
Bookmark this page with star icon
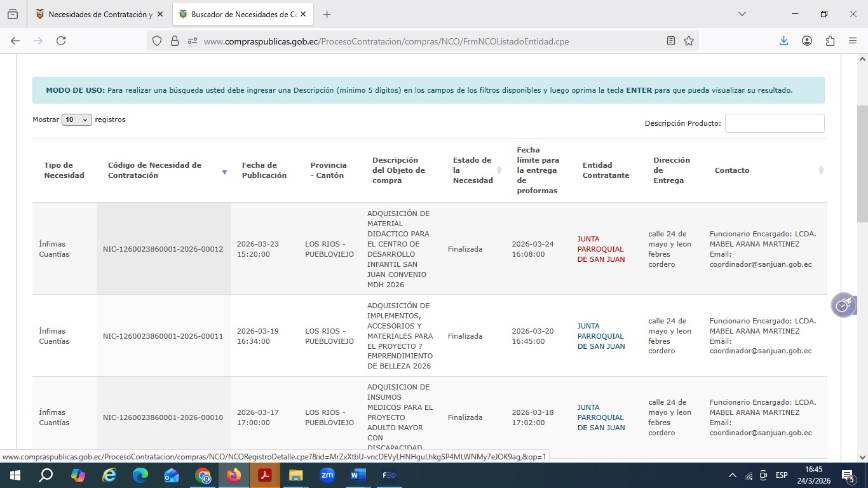pos(689,41)
